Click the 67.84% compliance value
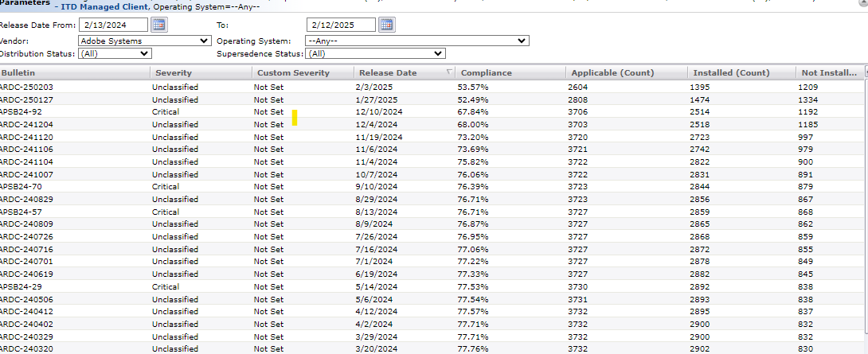The image size is (868, 354). pos(473,111)
